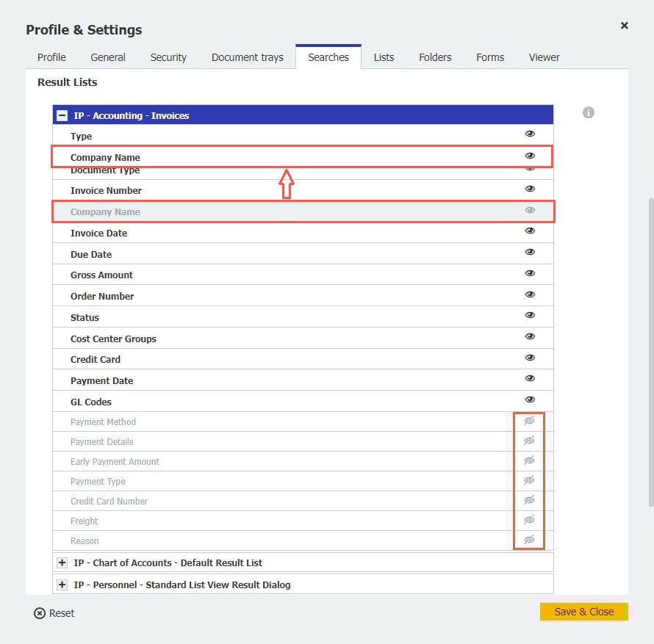Enable the Freight column visibility
The image size is (654, 644).
[x=529, y=520]
